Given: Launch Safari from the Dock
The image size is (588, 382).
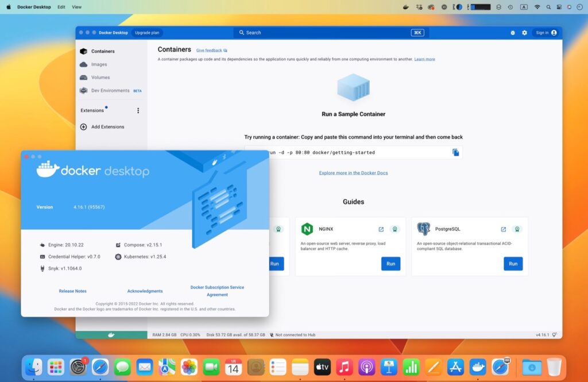Looking at the screenshot, I should (100, 366).
